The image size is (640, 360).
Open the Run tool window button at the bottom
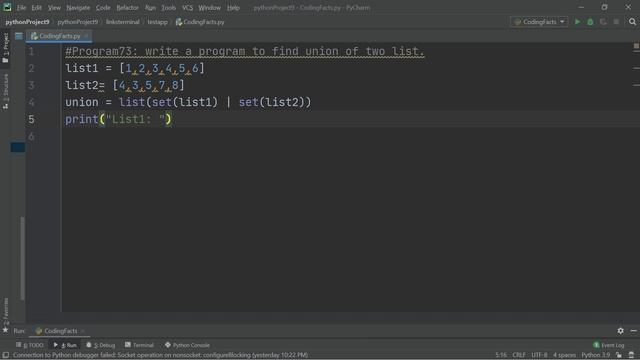(x=65, y=345)
